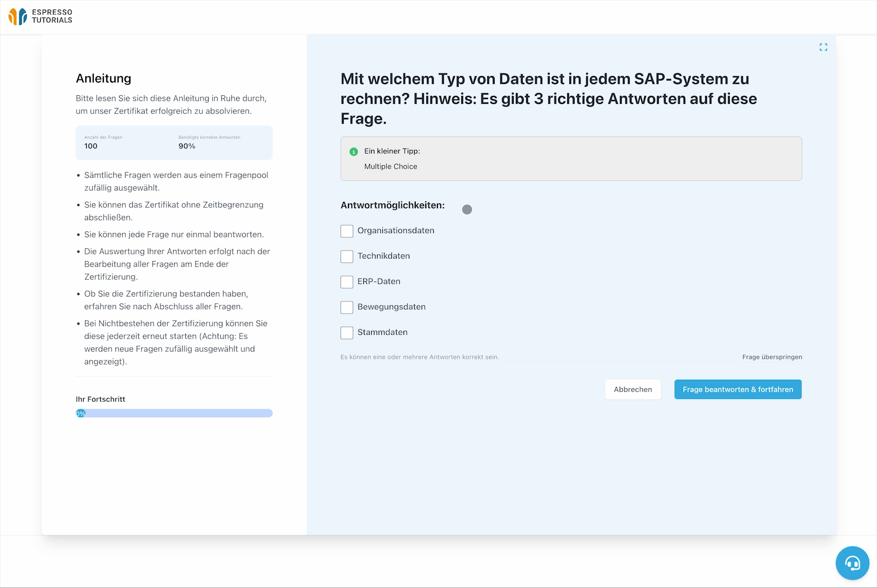
Task: Click the Ihr Fortschritt progress bar
Action: point(174,413)
